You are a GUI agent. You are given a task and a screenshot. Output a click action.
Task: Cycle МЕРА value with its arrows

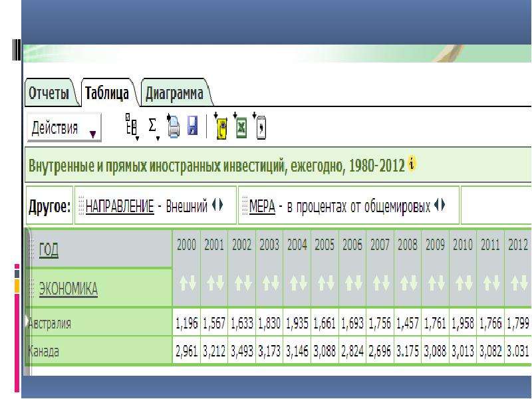(440, 205)
